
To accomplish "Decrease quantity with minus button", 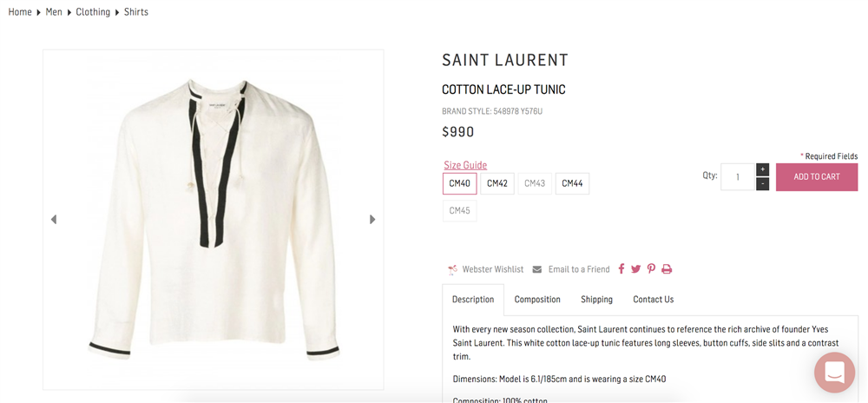I will click(762, 184).
